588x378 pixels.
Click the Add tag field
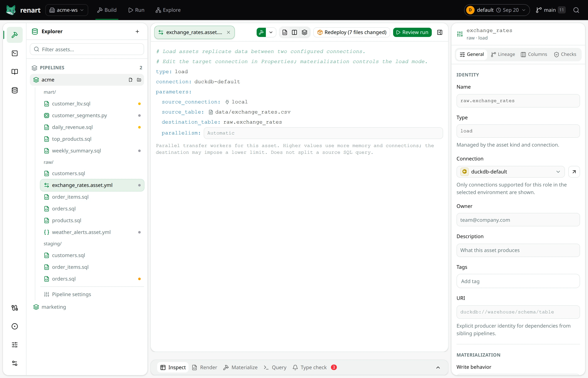click(518, 281)
